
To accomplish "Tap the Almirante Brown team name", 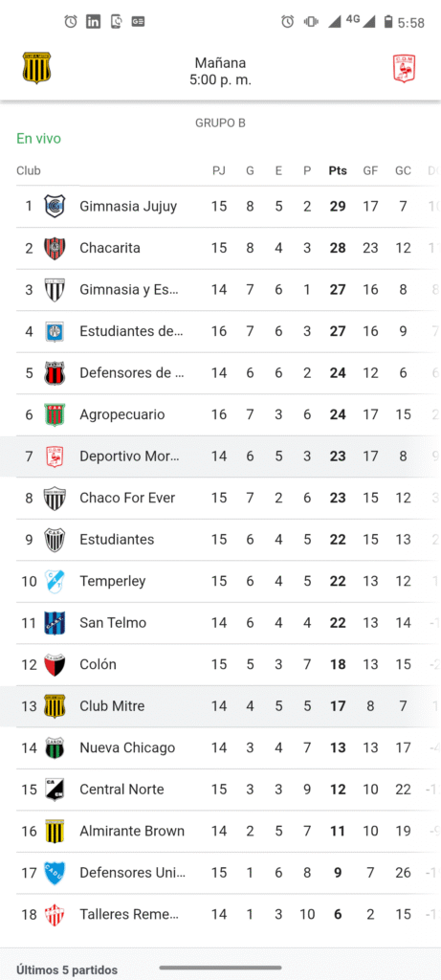I will 132,832.
